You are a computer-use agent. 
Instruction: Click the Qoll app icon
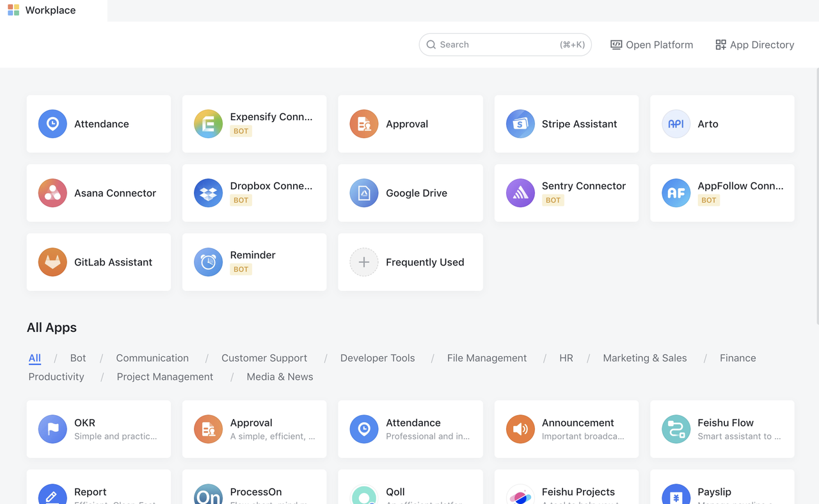coord(364,494)
